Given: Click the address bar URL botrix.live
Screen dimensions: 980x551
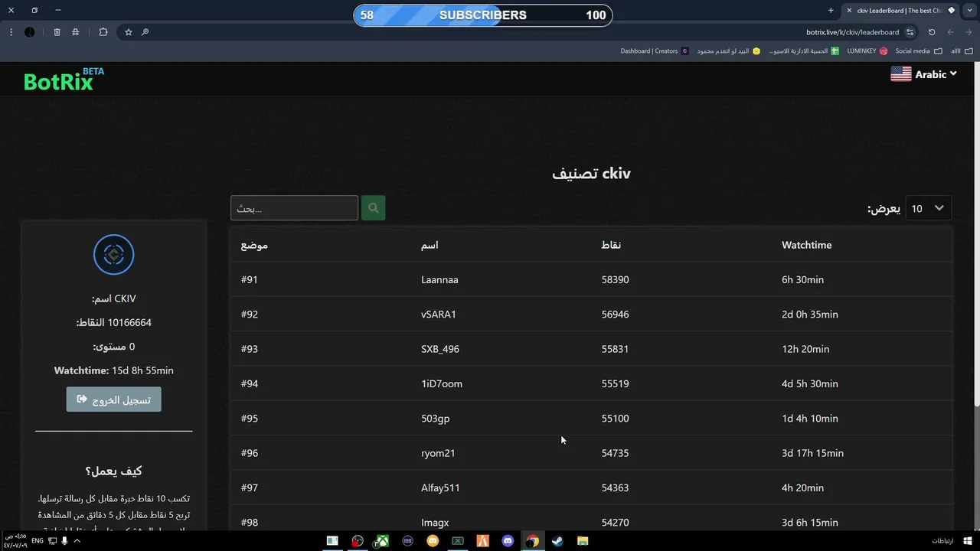Looking at the screenshot, I should coord(852,32).
